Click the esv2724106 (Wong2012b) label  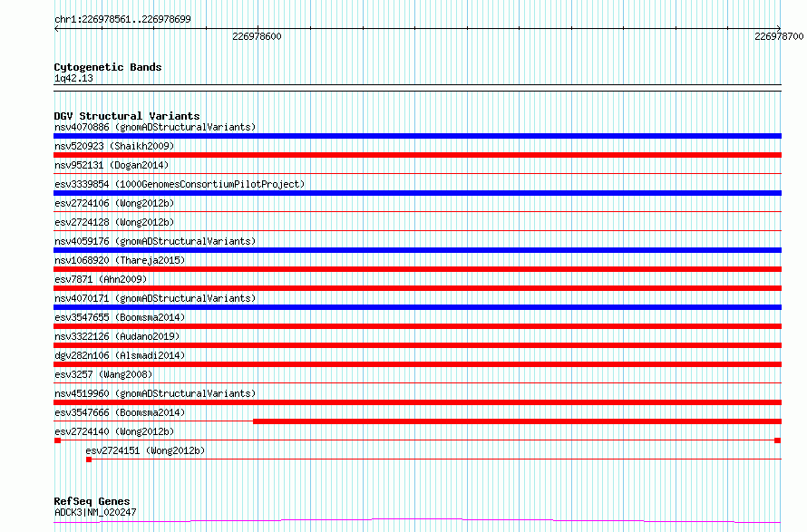click(x=114, y=203)
